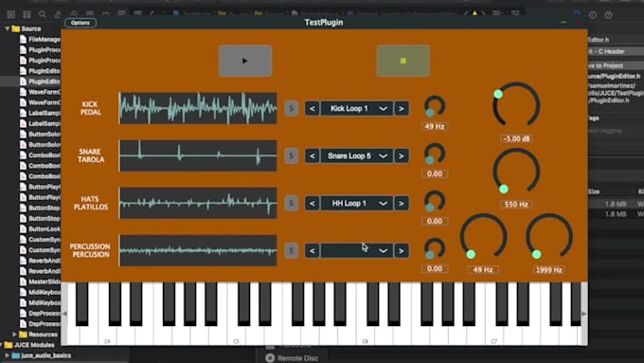
Task: Select previous loop for Hats Platillos
Action: (x=313, y=203)
